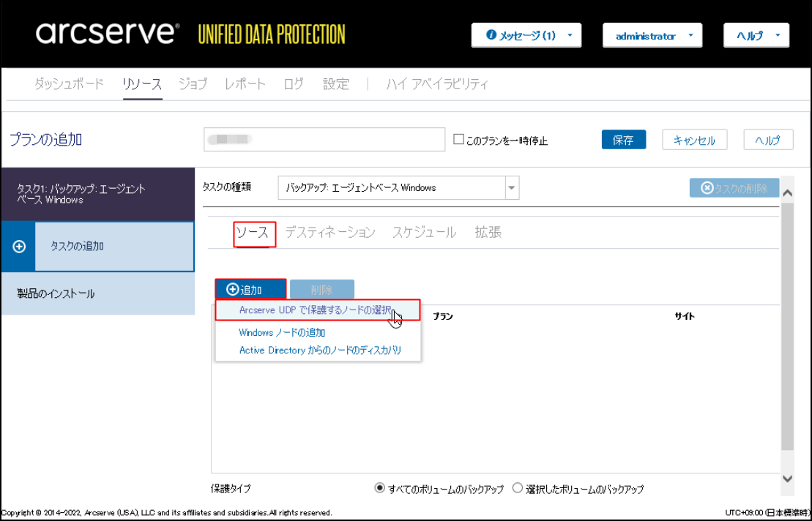Image resolution: width=812 pixels, height=521 pixels.
Task: Click the プラン column header
Action: pos(443,316)
